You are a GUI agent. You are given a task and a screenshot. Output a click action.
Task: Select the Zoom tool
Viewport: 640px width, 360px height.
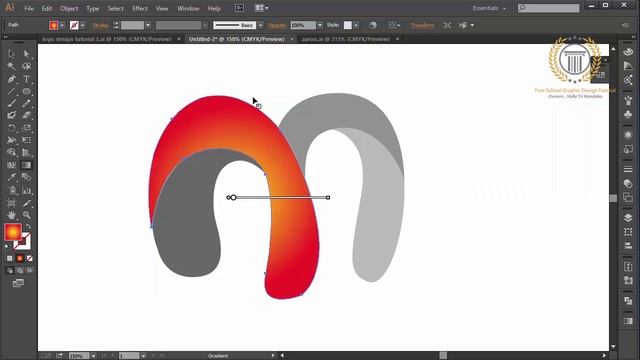(x=27, y=215)
